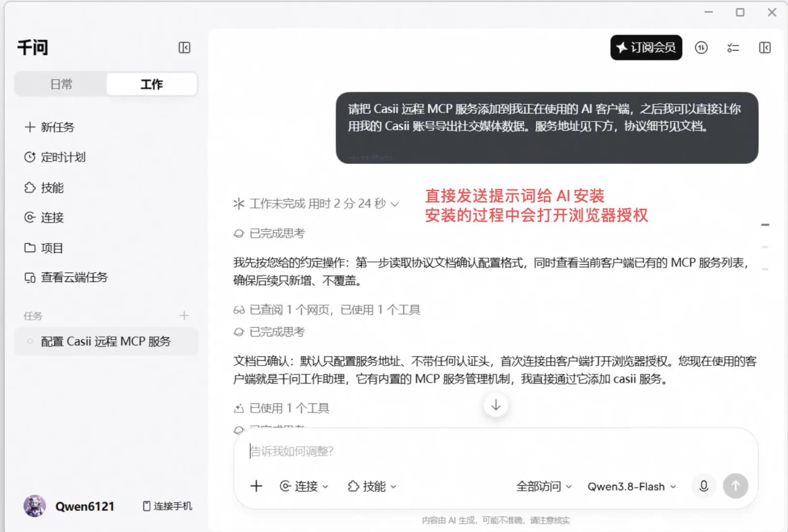Expand 已查阅 1 个网页，已使用 1 个工具

[x=327, y=310]
